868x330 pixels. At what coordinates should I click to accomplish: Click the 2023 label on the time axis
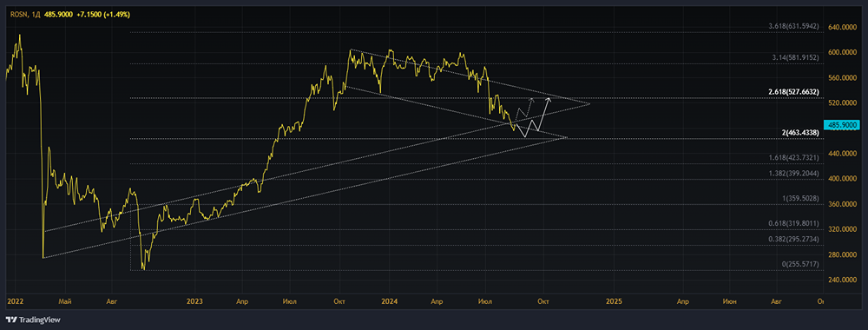pos(194,301)
